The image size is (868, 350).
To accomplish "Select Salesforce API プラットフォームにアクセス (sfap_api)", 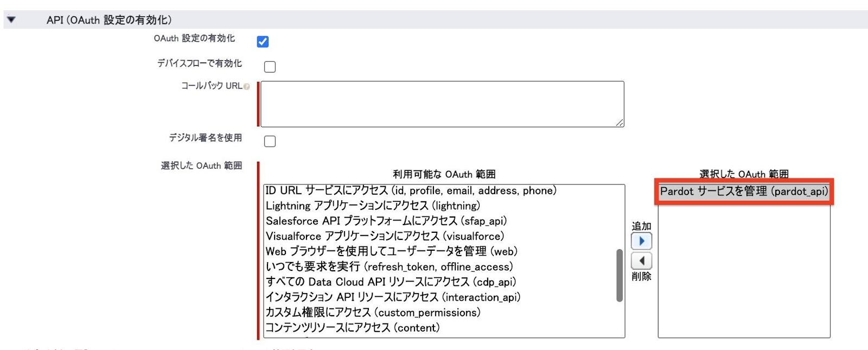I will [439, 221].
